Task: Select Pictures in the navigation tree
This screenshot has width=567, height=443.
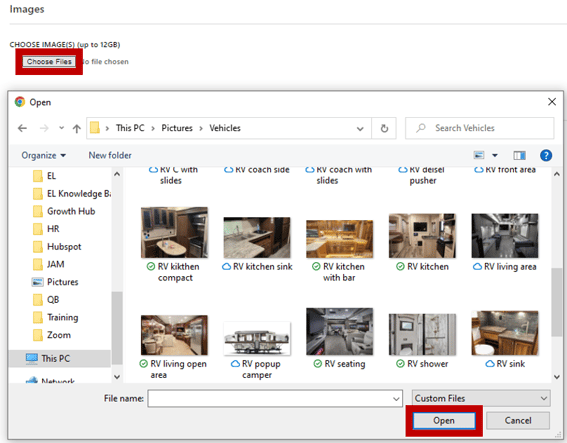Action: click(55, 282)
